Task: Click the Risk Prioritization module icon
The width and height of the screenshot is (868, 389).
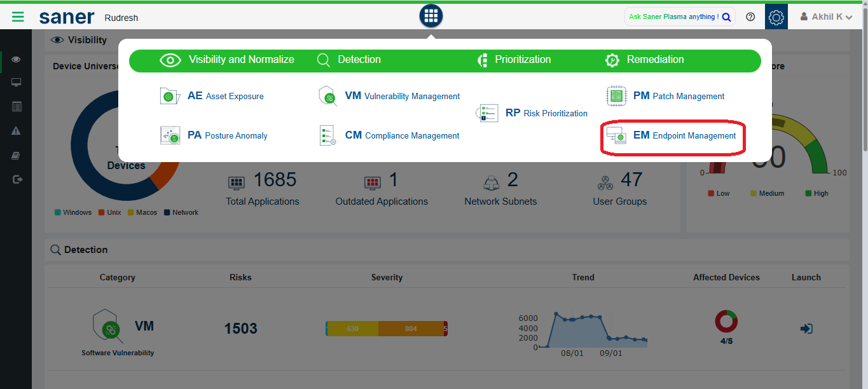Action: coord(488,113)
